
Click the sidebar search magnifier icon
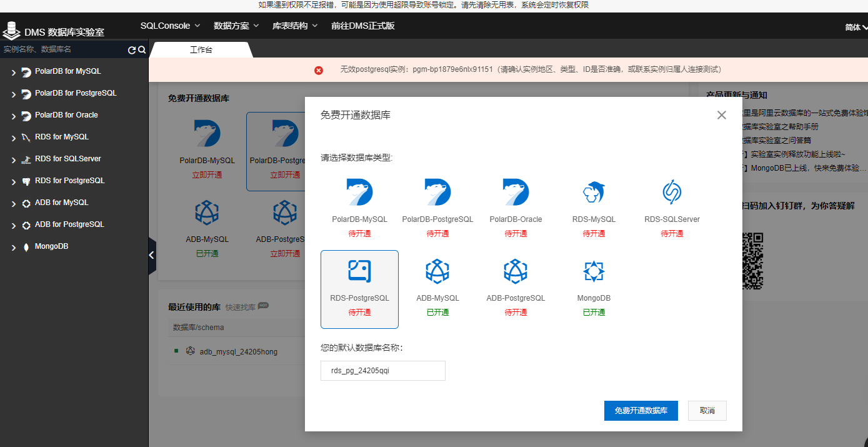(142, 50)
